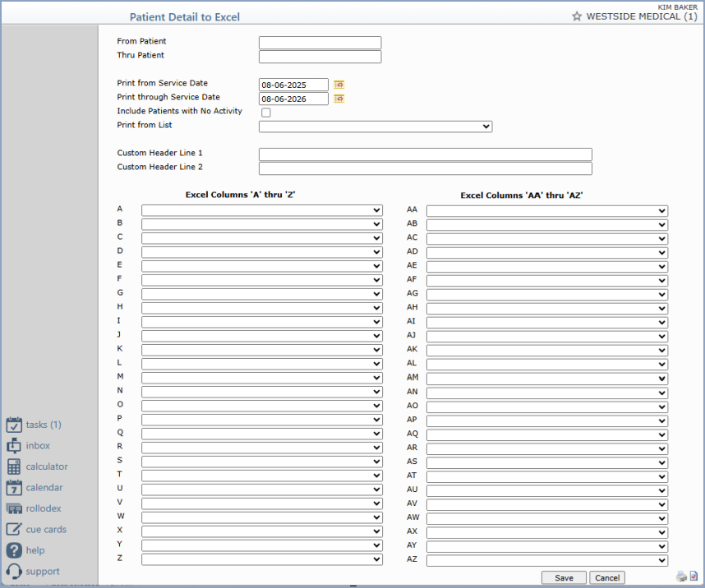Open the Excel column AS dropdown

[547, 462]
